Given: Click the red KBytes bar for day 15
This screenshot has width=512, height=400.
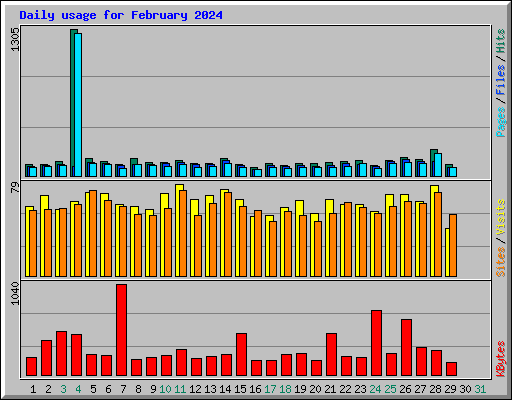Looking at the screenshot, I should tap(241, 354).
